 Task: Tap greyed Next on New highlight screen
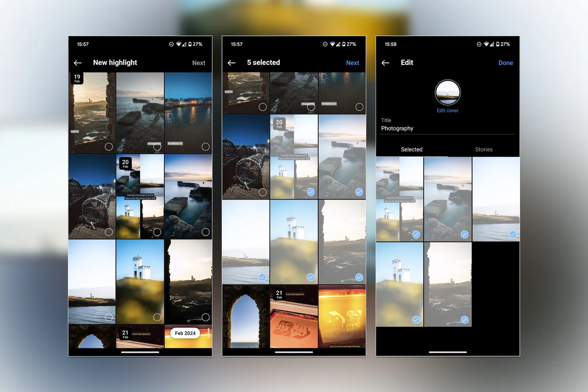(199, 63)
